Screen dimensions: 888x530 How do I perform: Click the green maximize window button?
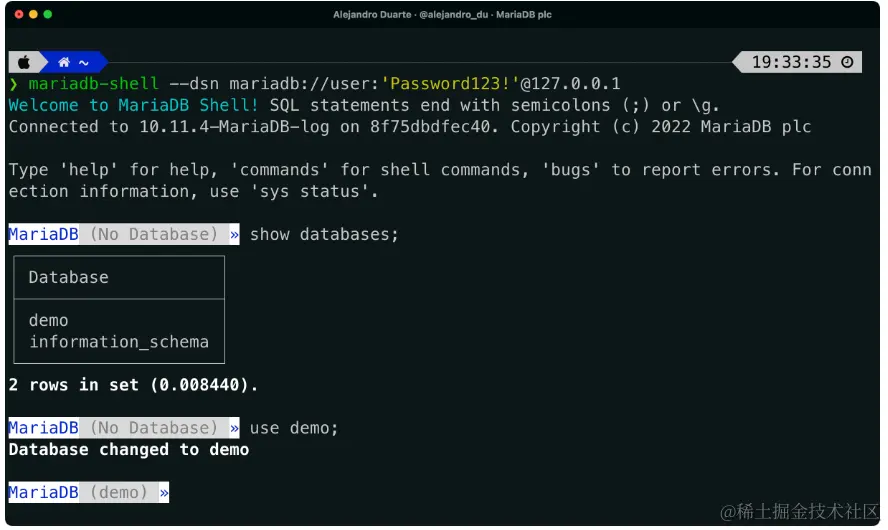pyautogui.click(x=48, y=14)
